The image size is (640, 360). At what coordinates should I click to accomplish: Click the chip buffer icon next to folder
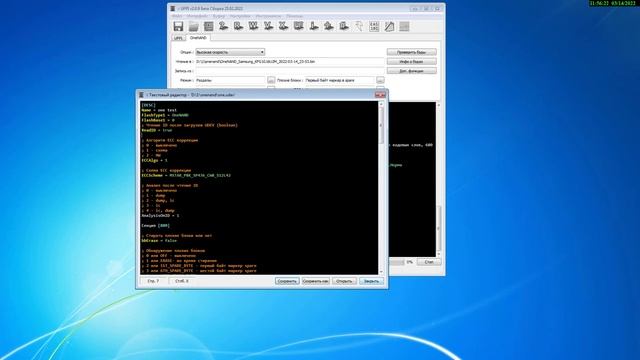click(208, 27)
